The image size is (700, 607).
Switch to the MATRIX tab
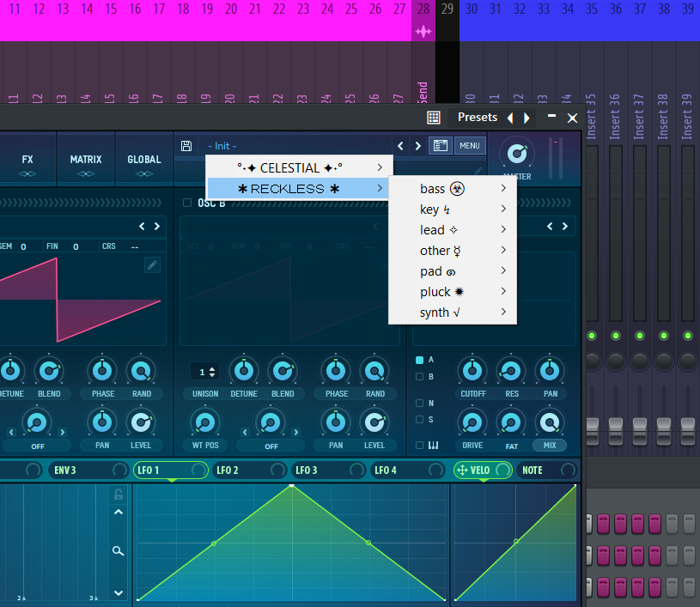pos(86,160)
